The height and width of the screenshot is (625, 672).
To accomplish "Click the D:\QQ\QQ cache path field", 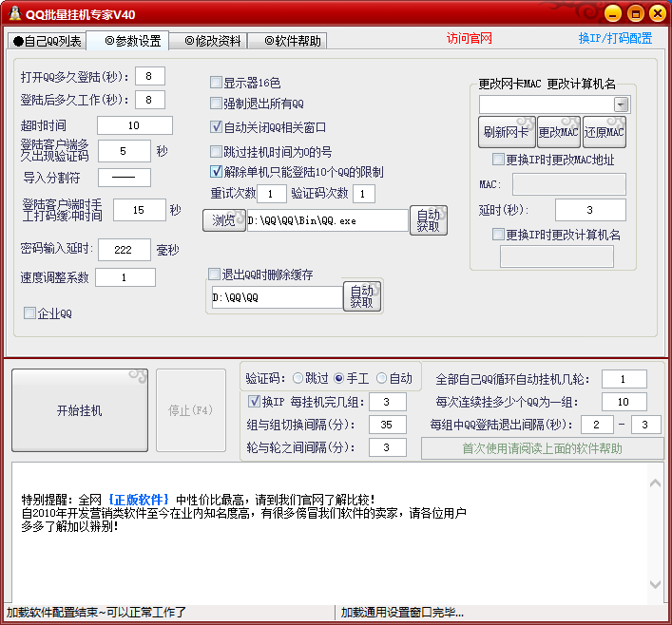I will click(x=278, y=297).
